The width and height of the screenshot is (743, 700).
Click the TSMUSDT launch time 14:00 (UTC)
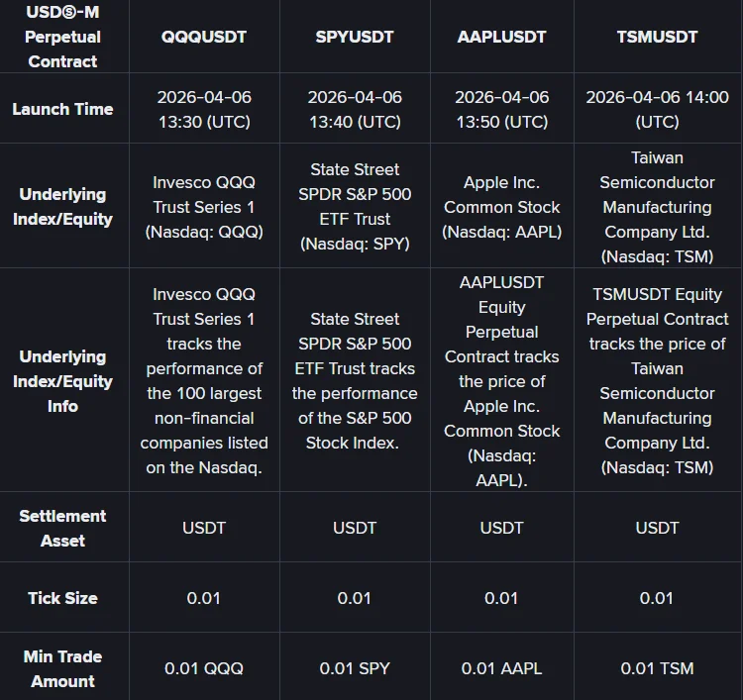pos(657,109)
